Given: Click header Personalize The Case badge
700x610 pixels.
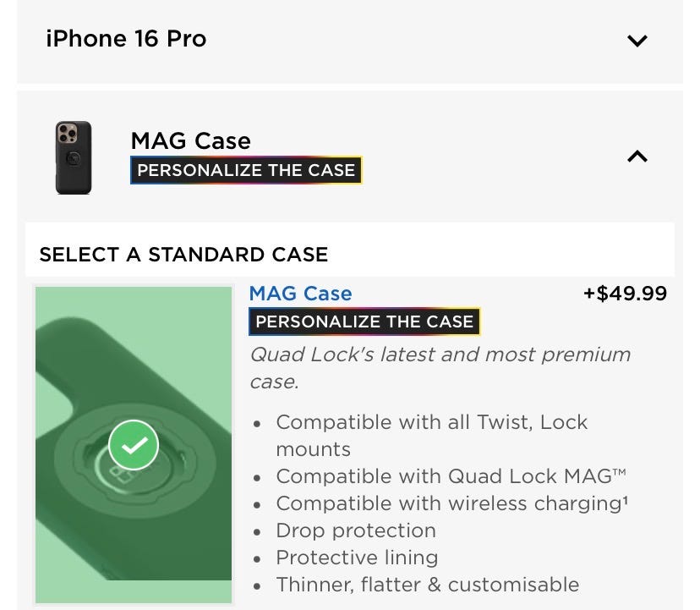Looking at the screenshot, I should tap(246, 170).
